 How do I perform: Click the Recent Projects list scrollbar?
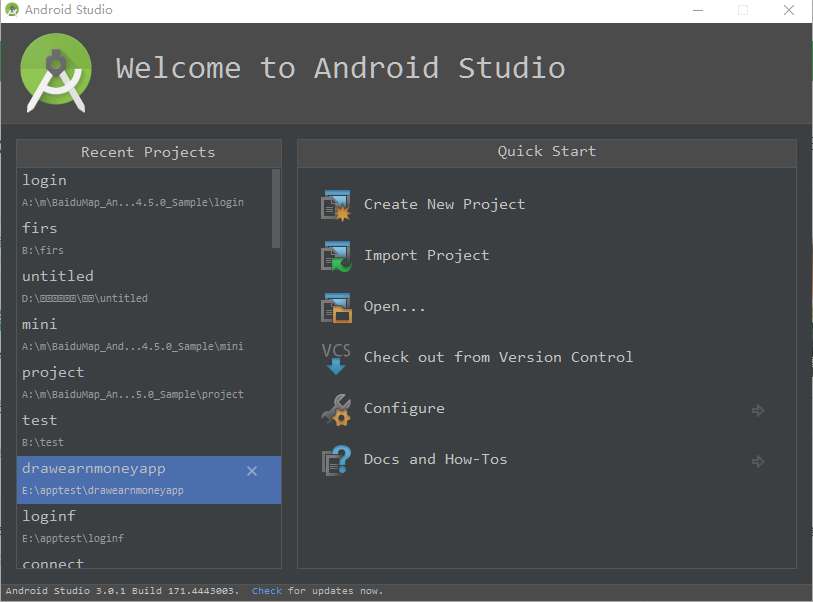276,208
